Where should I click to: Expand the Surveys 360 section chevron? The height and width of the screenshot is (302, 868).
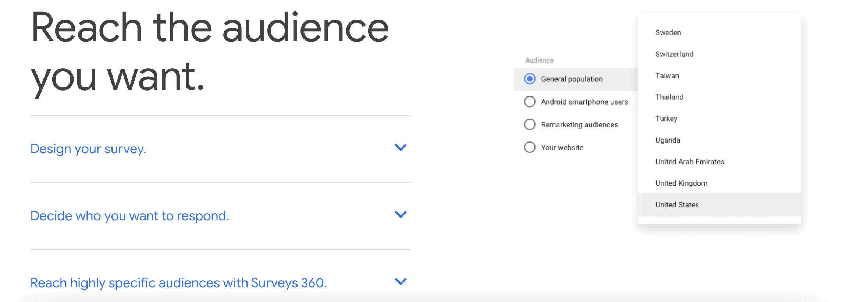pyautogui.click(x=400, y=282)
